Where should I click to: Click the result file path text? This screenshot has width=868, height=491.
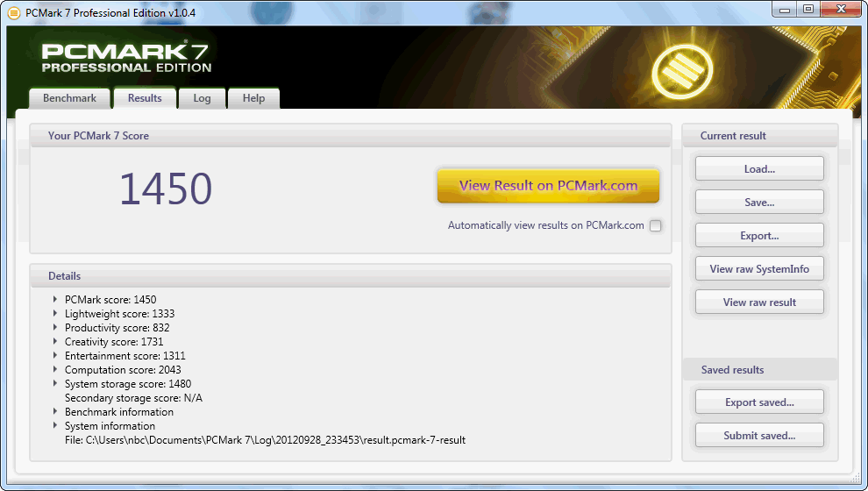(265, 439)
